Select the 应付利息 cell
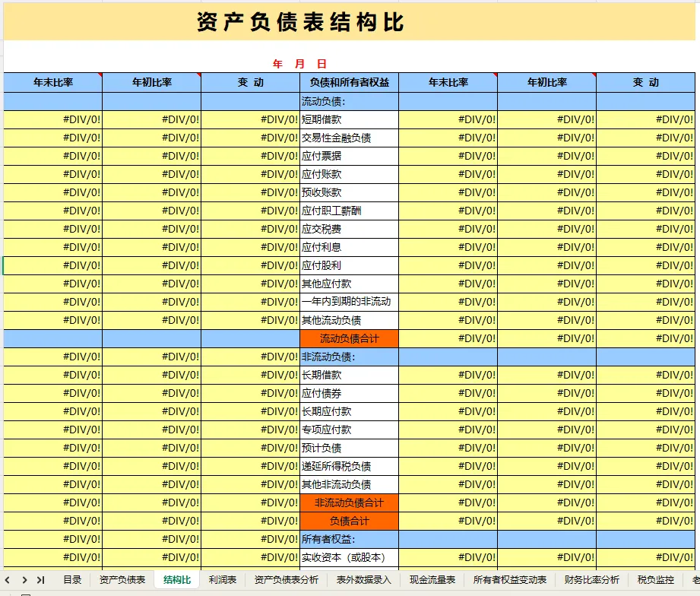Screen dimensions: 700x596 click(349, 247)
